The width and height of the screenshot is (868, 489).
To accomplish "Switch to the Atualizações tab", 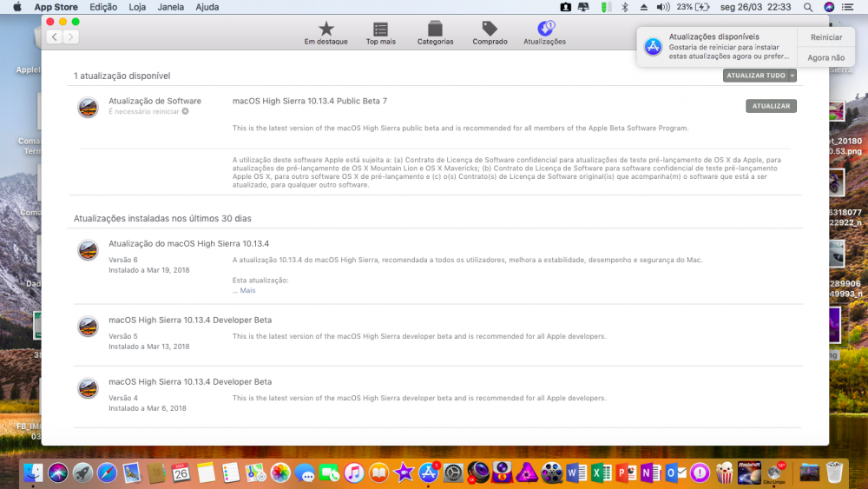I will point(545,33).
